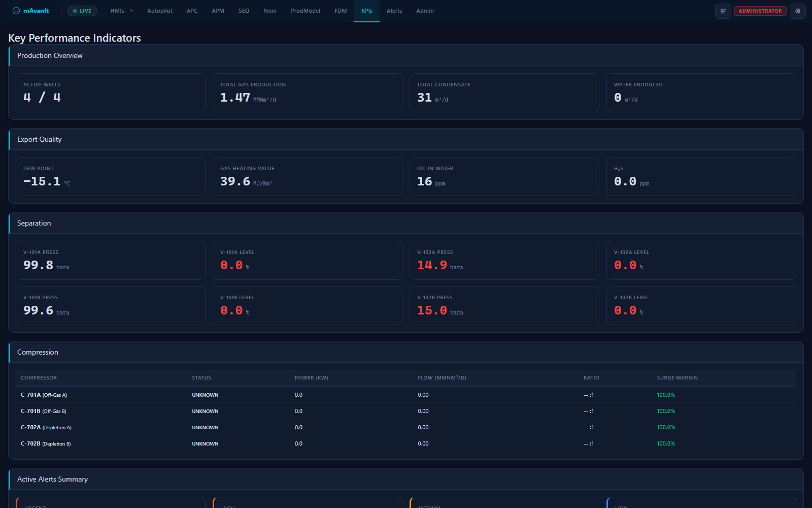Navigate to the ProdModel page
This screenshot has width=812, height=508.
pyautogui.click(x=305, y=10)
